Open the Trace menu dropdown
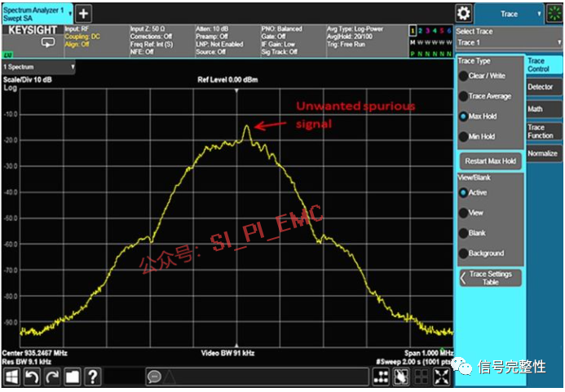Screen dimensions: 565x392 509,14
